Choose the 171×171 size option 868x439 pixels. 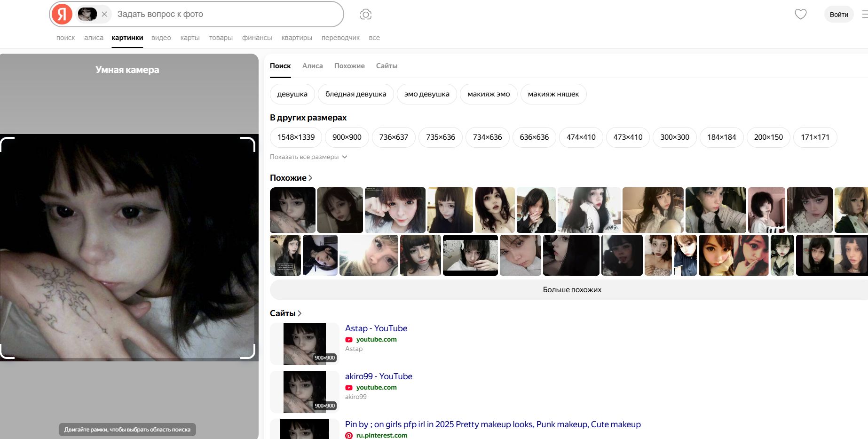[815, 137]
